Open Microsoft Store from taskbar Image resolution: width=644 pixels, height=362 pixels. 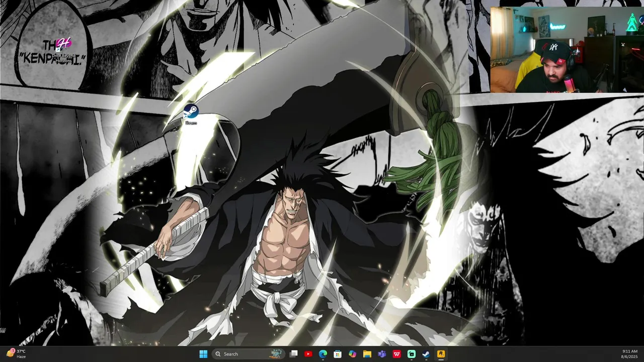click(x=338, y=354)
